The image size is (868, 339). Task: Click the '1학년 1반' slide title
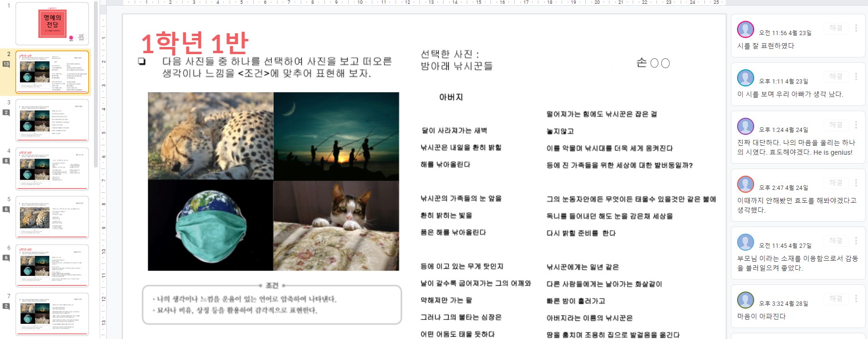tap(194, 43)
